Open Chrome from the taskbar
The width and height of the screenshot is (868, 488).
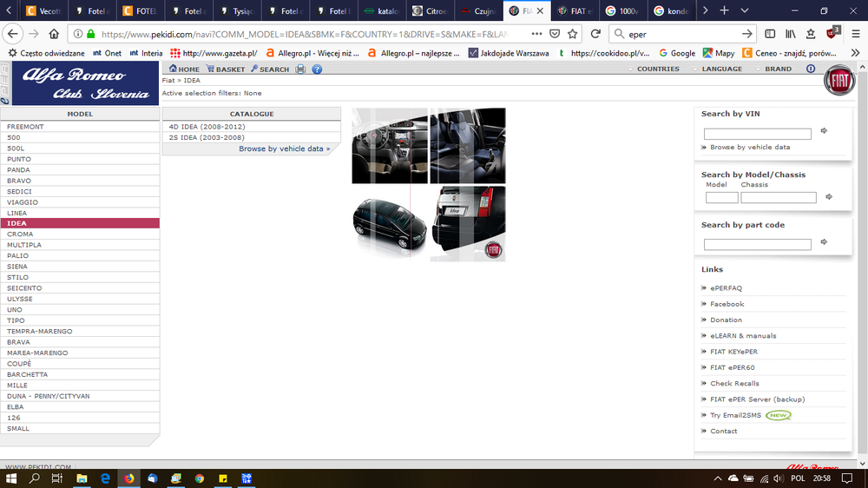(200, 478)
